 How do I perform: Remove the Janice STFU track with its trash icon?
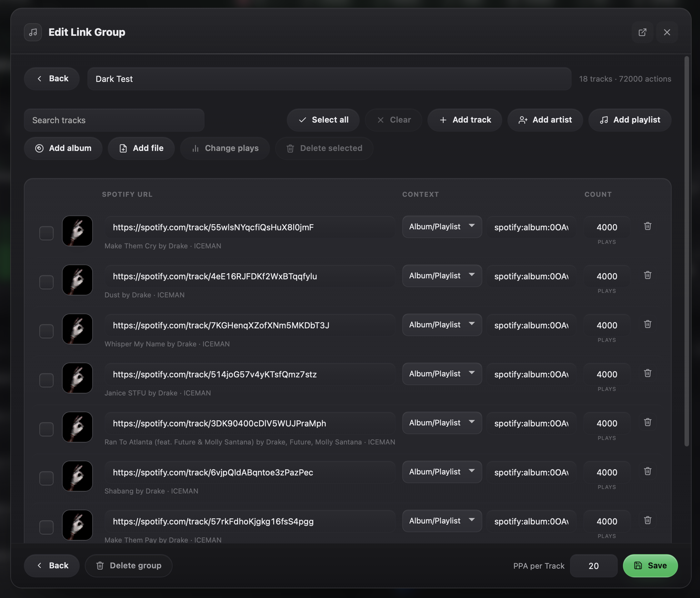647,373
